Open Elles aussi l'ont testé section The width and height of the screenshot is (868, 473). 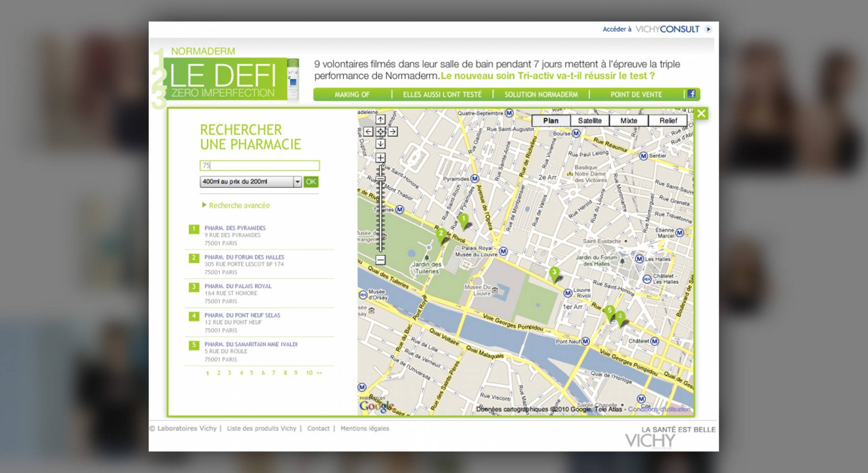[442, 95]
